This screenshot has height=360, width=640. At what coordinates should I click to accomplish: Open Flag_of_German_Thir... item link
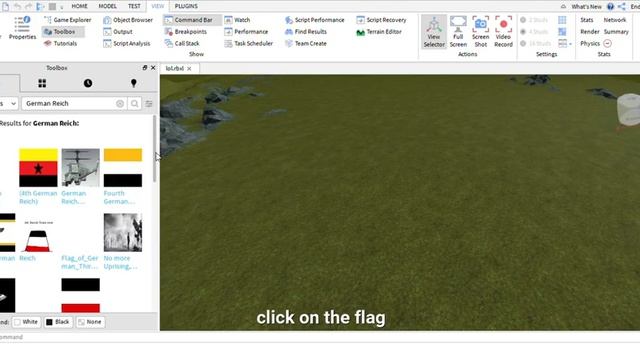point(80,262)
